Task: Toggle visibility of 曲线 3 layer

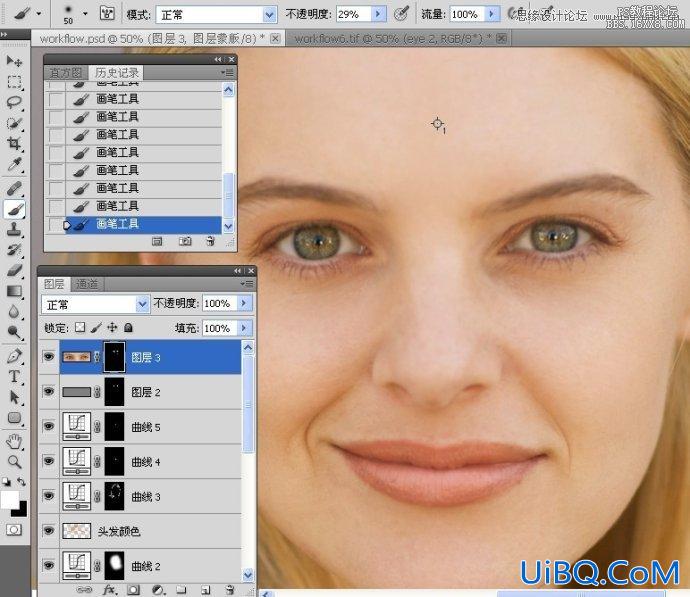Action: pos(49,495)
